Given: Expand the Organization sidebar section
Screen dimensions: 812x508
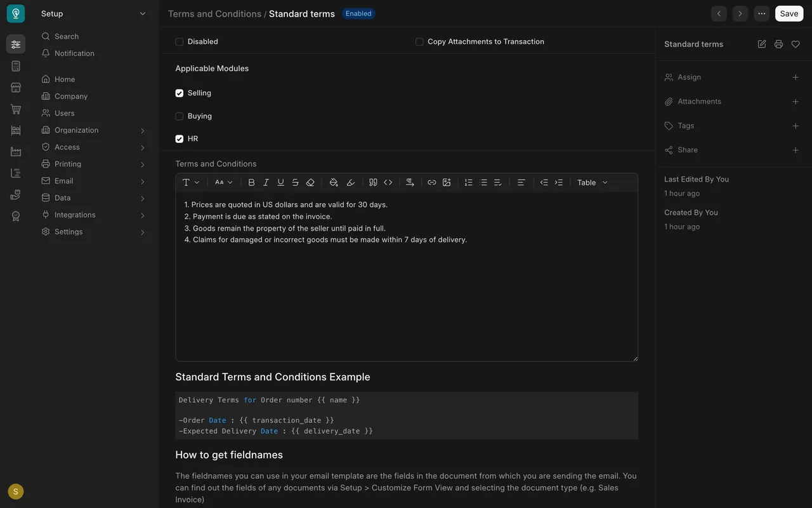Looking at the screenshot, I should tap(93, 130).
